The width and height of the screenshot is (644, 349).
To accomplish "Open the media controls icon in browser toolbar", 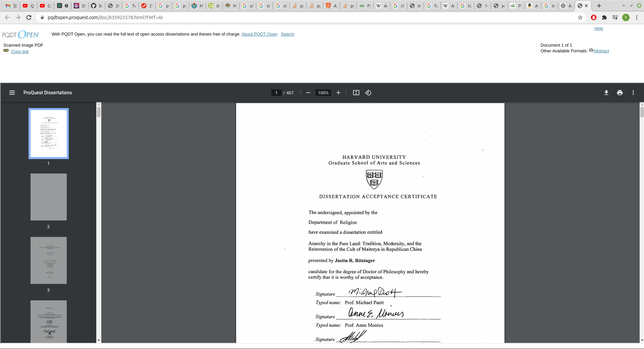I will coord(615,17).
